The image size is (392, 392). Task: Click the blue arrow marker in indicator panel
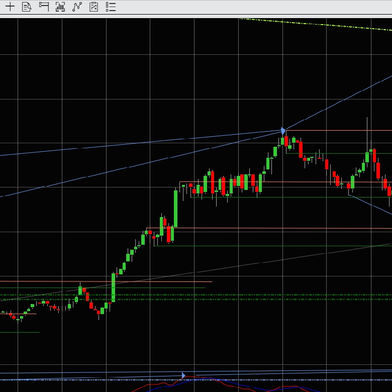[183, 376]
